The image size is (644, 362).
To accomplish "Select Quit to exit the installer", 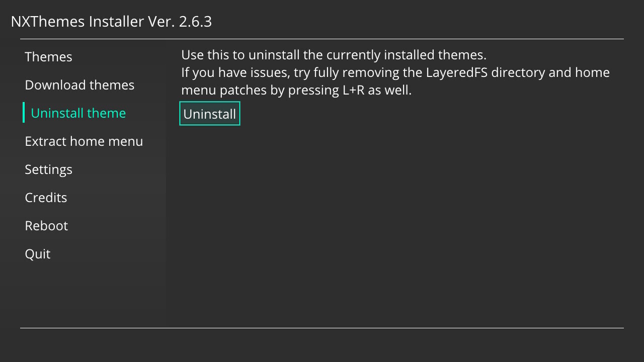I will click(x=38, y=254).
